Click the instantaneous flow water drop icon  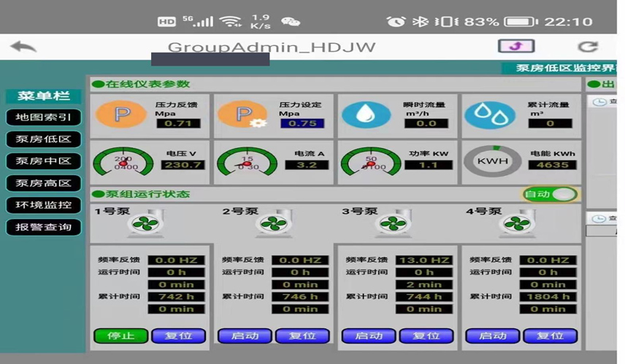(x=367, y=115)
